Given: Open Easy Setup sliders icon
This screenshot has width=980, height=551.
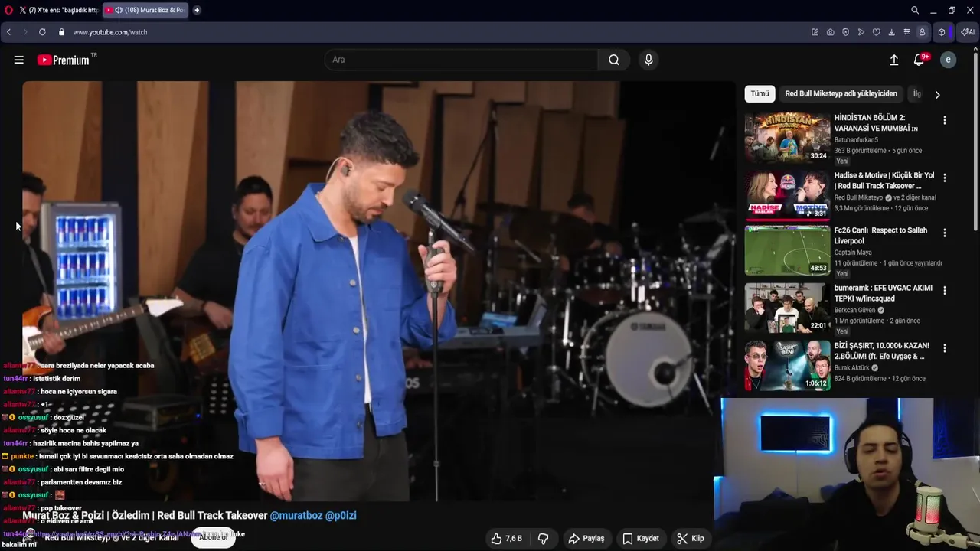Looking at the screenshot, I should pos(907,32).
